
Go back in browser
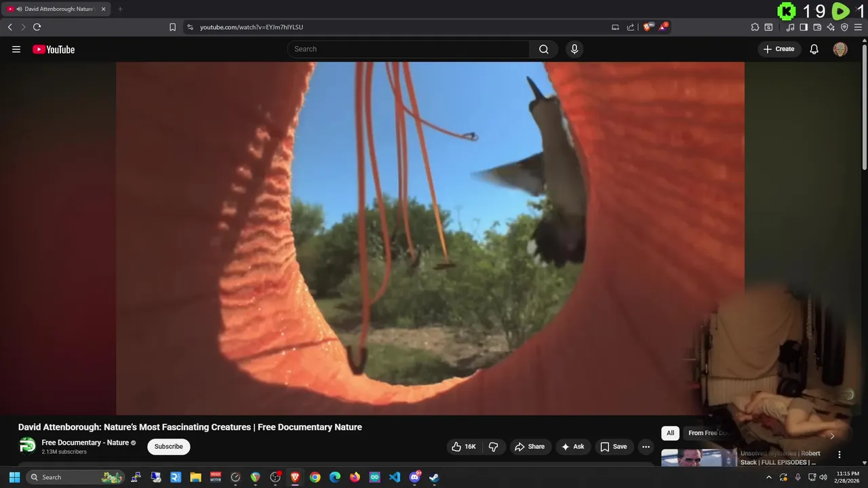pyautogui.click(x=9, y=27)
